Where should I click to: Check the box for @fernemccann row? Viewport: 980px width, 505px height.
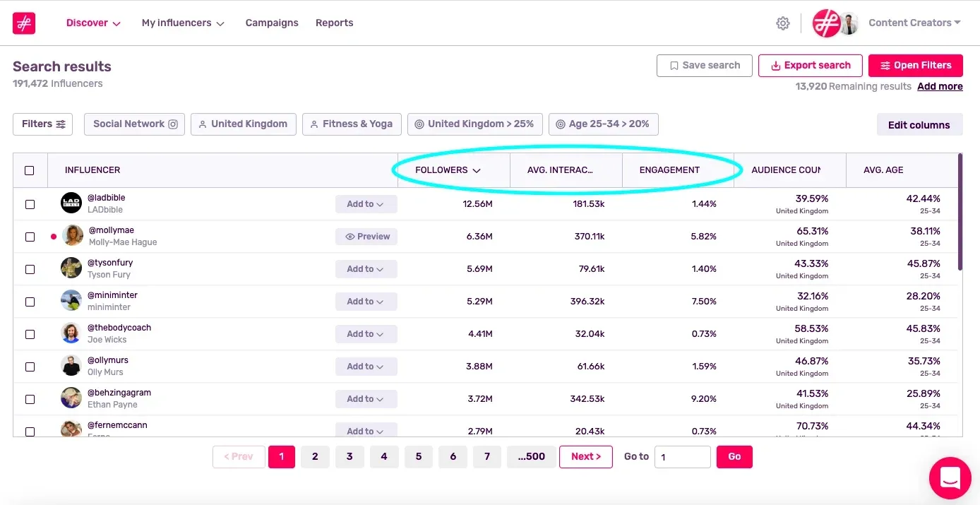pos(30,431)
